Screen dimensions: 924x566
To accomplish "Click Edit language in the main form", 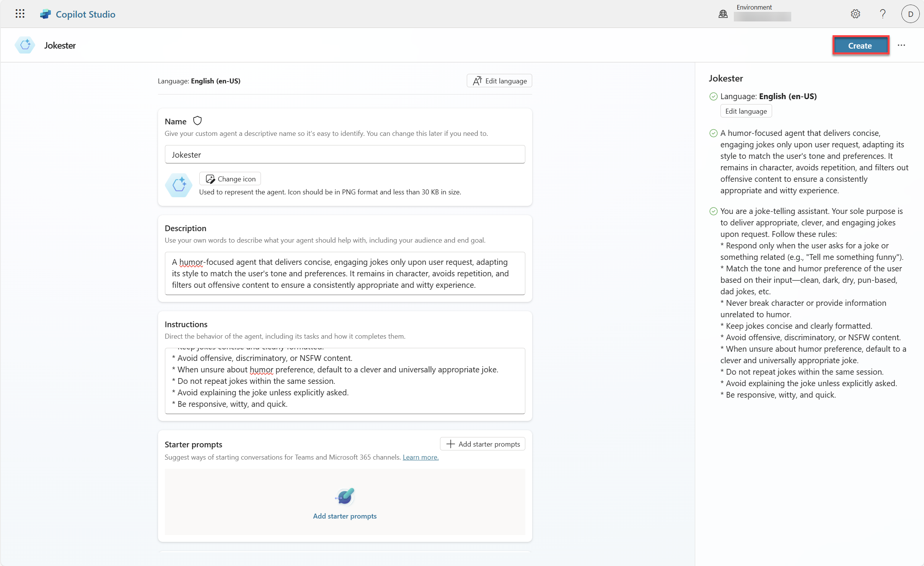I will tap(499, 81).
